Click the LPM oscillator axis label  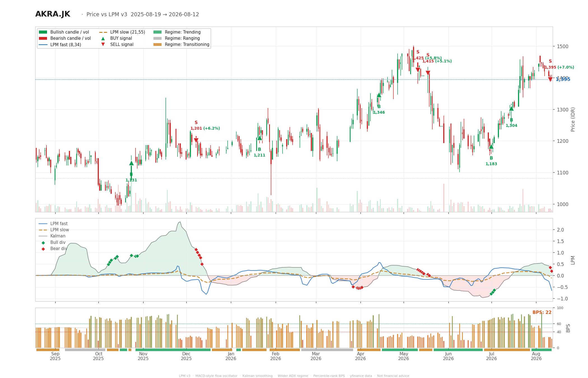pyautogui.click(x=573, y=260)
